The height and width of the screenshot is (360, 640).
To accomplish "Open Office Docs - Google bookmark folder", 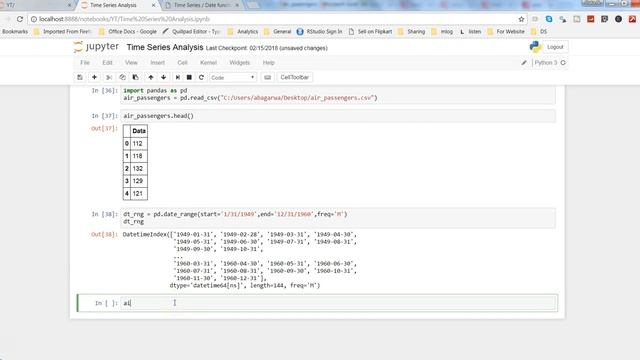I will pyautogui.click(x=128, y=31).
